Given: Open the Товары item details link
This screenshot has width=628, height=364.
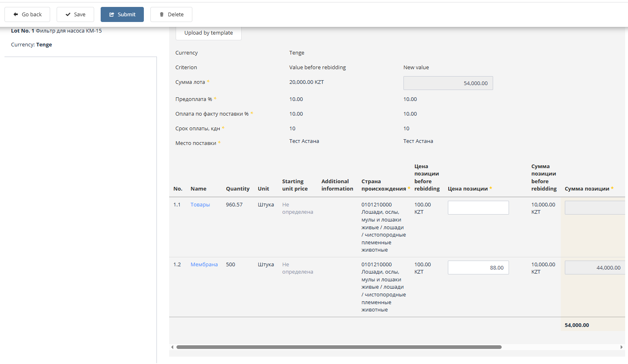Looking at the screenshot, I should tap(200, 204).
